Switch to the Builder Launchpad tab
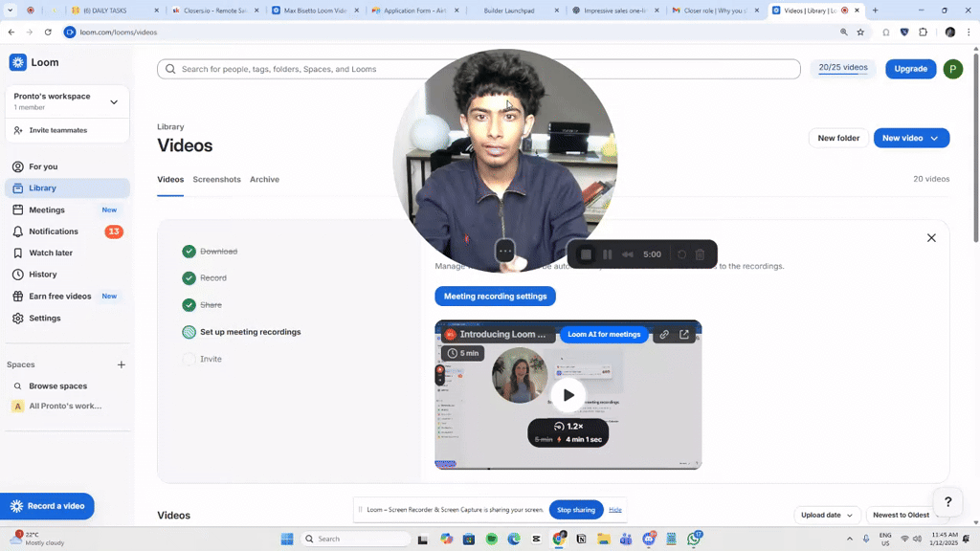 (x=516, y=11)
